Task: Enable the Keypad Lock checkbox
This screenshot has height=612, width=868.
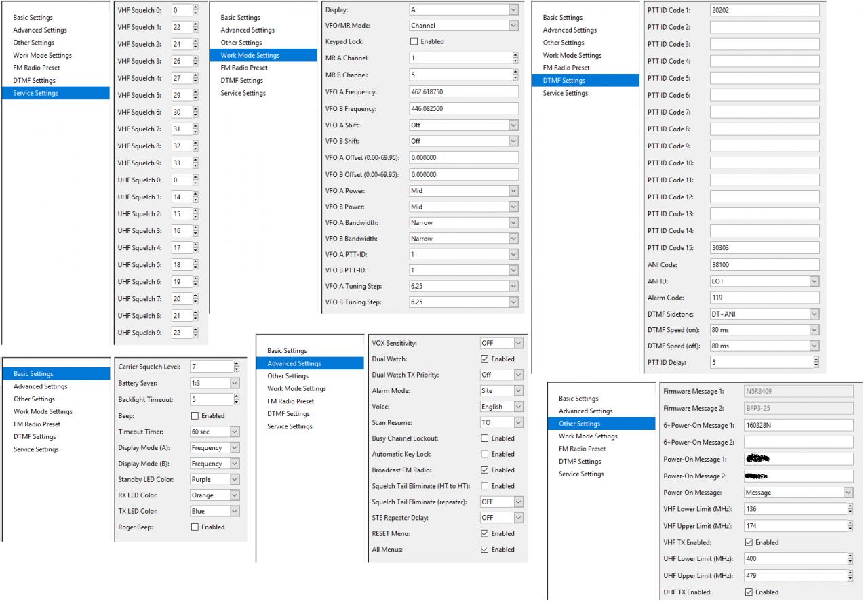Action: click(x=414, y=41)
